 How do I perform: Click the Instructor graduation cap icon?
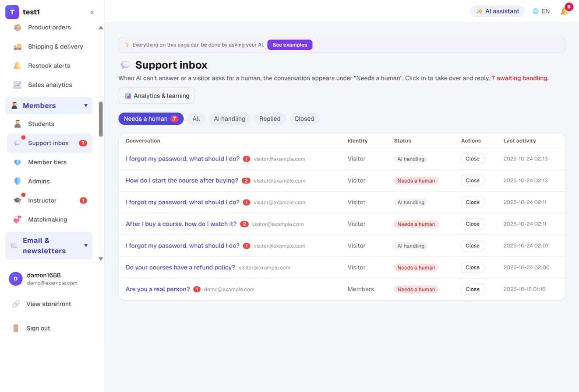click(18, 200)
